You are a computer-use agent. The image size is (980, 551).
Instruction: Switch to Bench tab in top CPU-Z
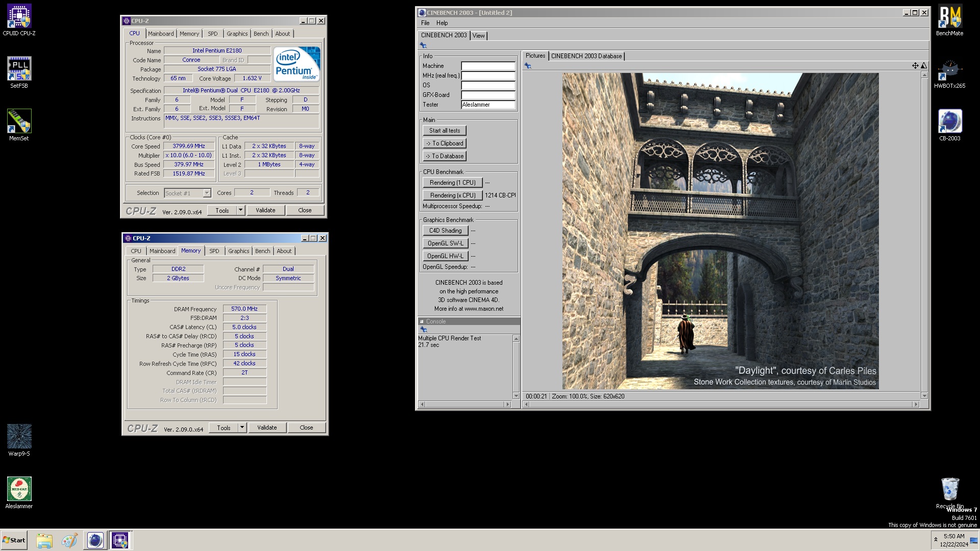(x=261, y=34)
